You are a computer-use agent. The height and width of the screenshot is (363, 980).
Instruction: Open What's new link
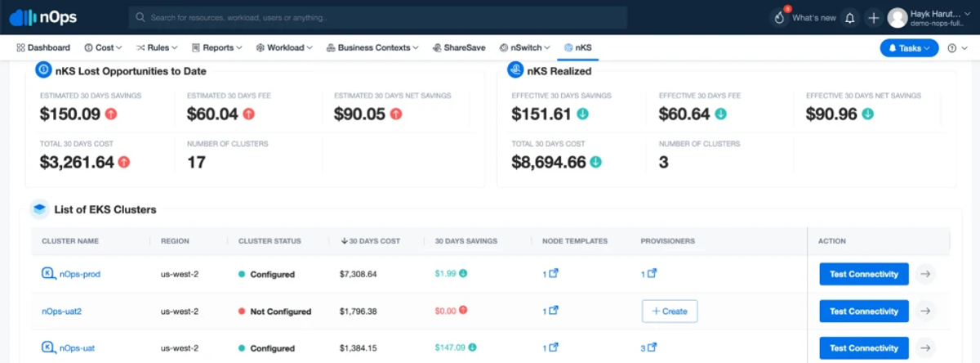(813, 17)
